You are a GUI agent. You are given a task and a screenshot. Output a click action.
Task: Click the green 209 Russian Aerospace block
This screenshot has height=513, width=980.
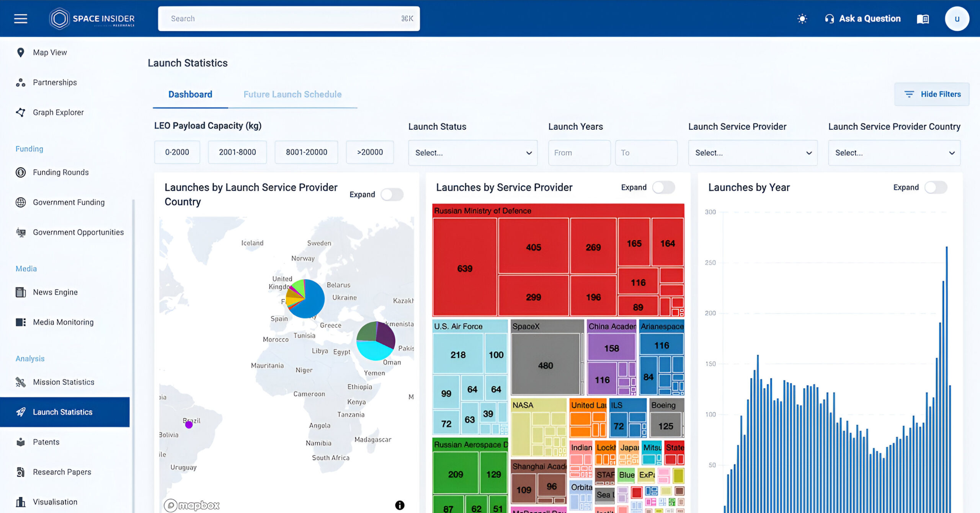(x=456, y=473)
